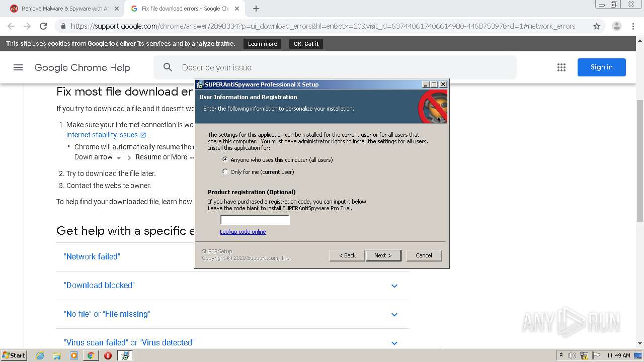
Task: Click the scrollbar down arrow in Chrome
Action: tap(640, 343)
